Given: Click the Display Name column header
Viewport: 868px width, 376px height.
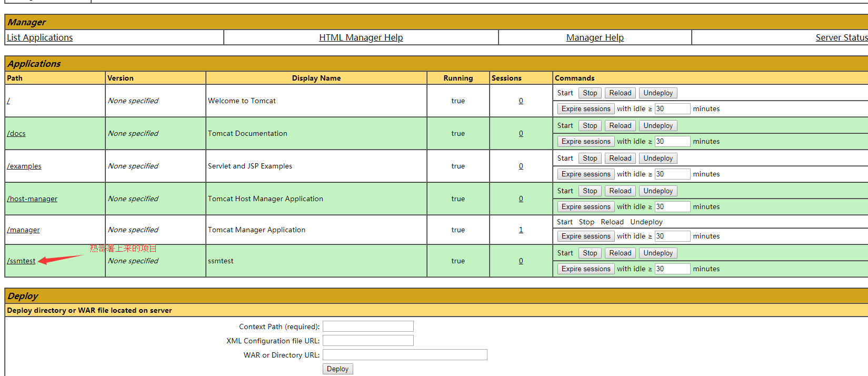Looking at the screenshot, I should click(x=316, y=78).
